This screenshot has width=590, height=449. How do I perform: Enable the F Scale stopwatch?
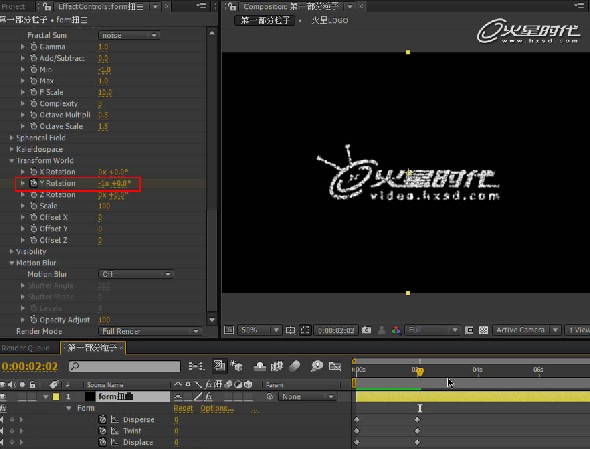click(33, 92)
